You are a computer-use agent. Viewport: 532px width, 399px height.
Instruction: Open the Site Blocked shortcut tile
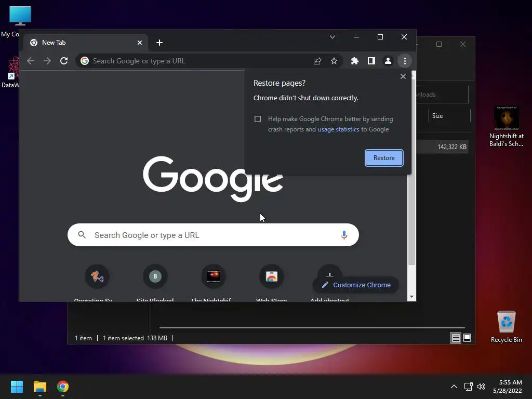[x=155, y=276]
